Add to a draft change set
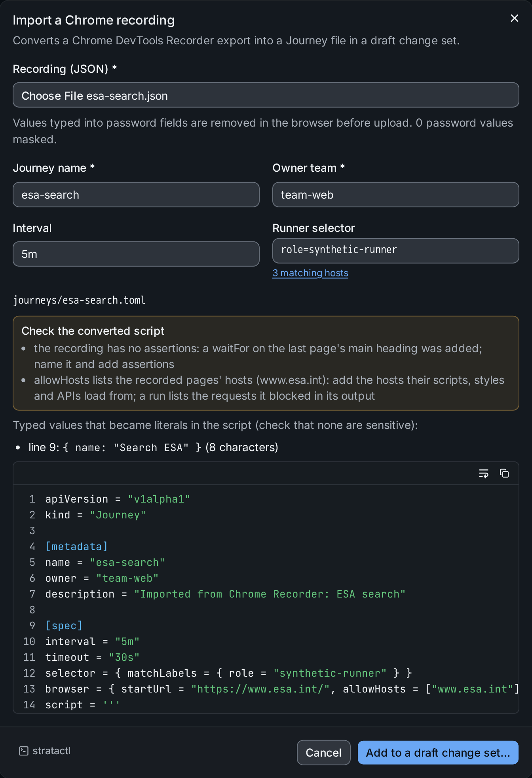532x778 pixels. (x=438, y=752)
